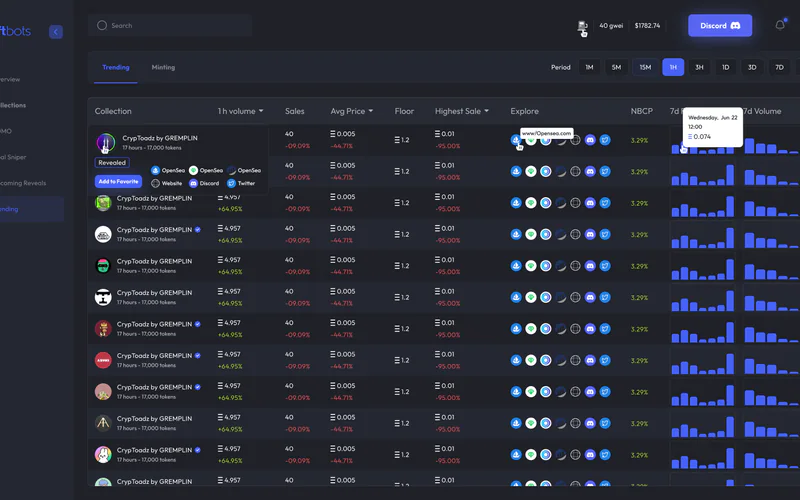800x500 pixels.
Task: Click OpenSea ship icon in green frog avatar row
Action: 516,203
